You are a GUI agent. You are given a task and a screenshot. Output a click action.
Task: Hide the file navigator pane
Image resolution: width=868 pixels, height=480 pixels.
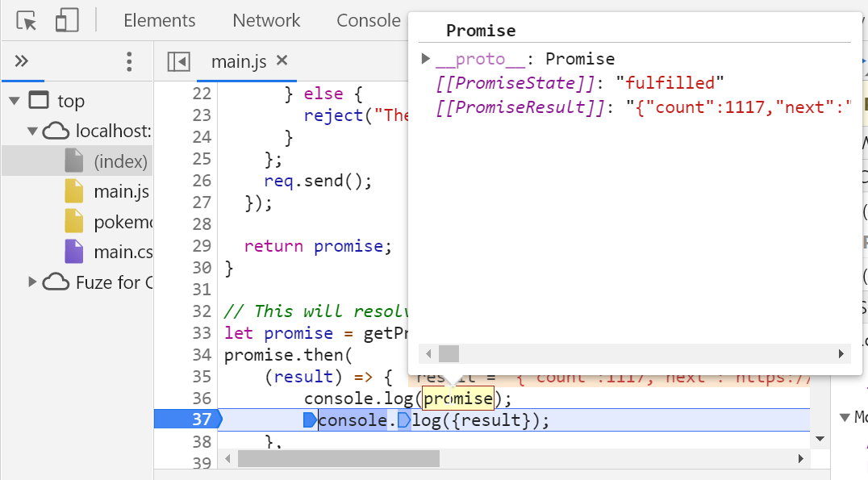click(179, 61)
